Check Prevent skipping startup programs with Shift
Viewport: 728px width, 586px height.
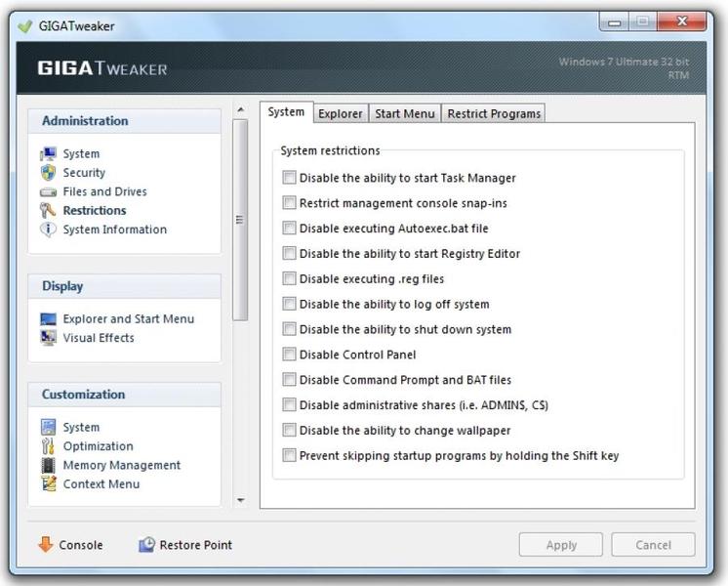click(289, 454)
